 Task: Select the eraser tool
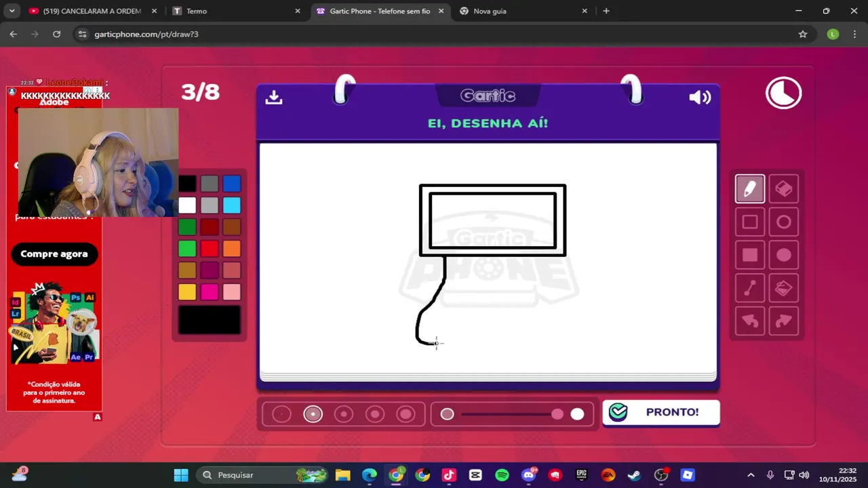pos(784,189)
